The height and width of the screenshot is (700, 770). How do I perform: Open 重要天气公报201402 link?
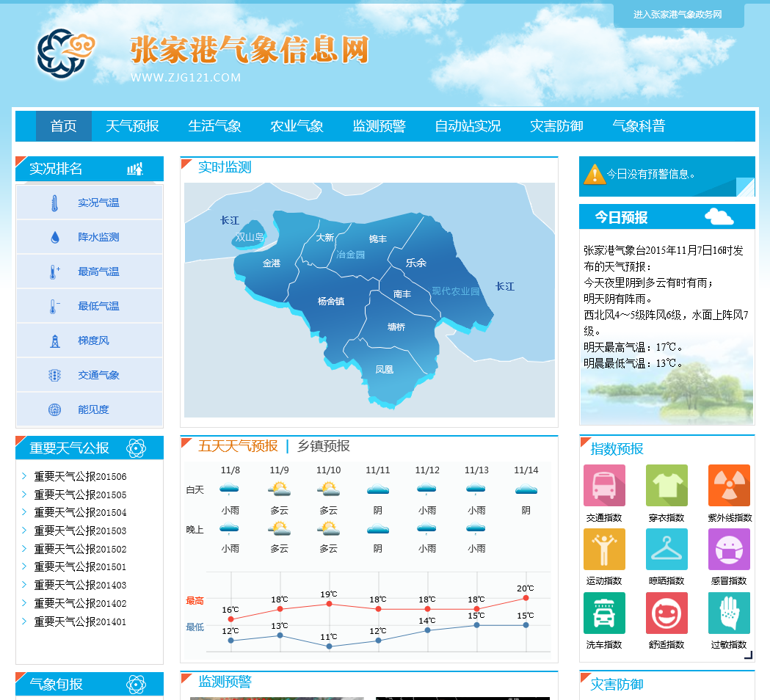[x=80, y=603]
